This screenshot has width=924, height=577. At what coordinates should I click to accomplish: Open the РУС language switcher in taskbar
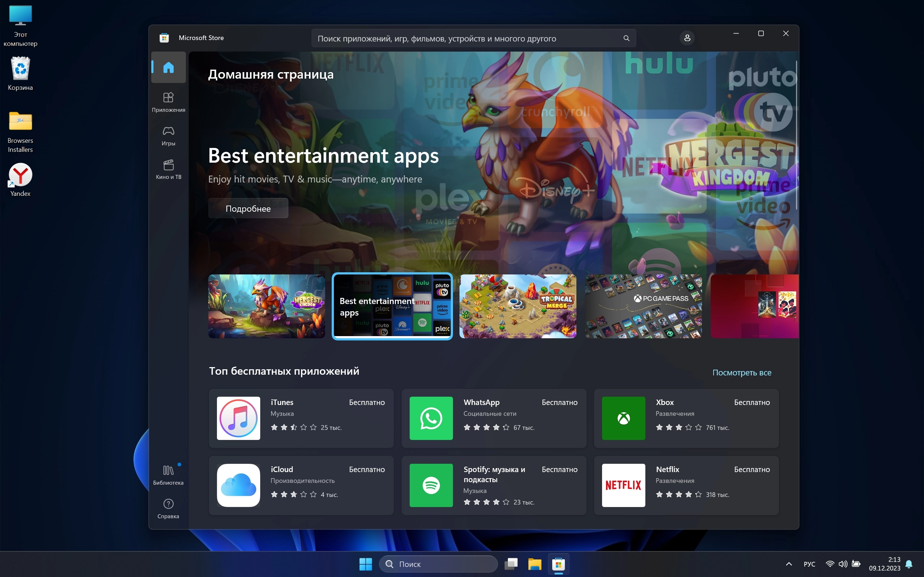(809, 564)
